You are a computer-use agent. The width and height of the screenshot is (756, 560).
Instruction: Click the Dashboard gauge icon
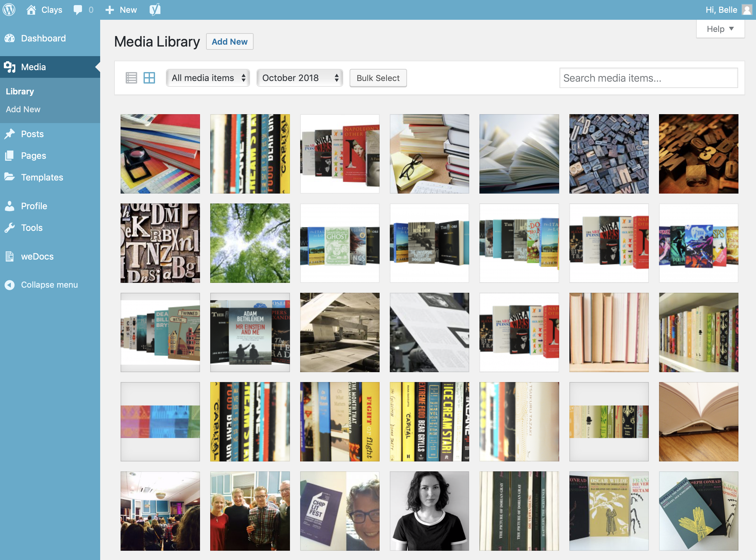pyautogui.click(x=10, y=38)
